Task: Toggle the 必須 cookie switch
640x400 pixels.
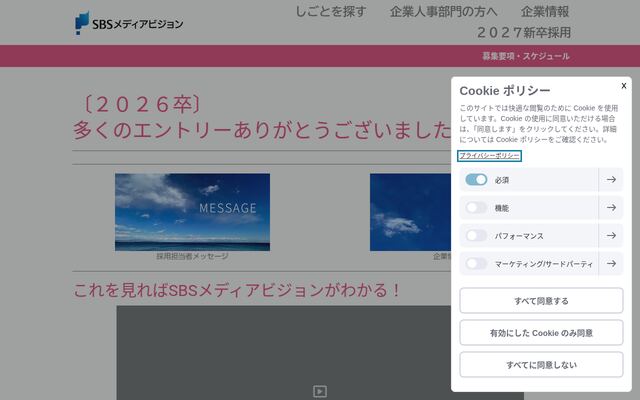Action: click(x=476, y=180)
